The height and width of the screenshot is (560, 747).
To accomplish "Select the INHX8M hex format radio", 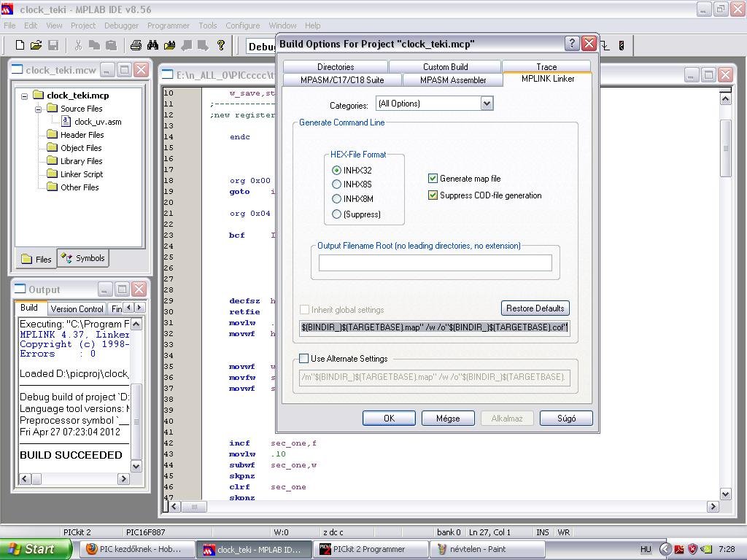I will (336, 199).
